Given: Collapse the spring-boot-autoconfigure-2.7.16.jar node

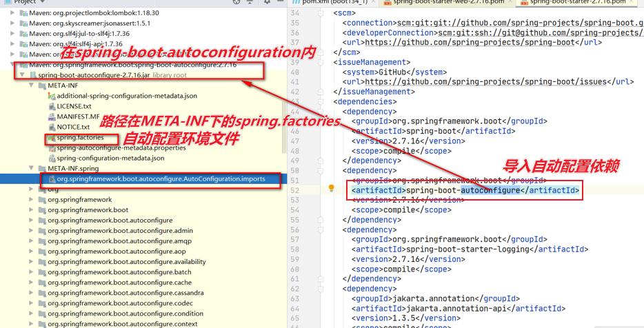Looking at the screenshot, I should tap(22, 75).
